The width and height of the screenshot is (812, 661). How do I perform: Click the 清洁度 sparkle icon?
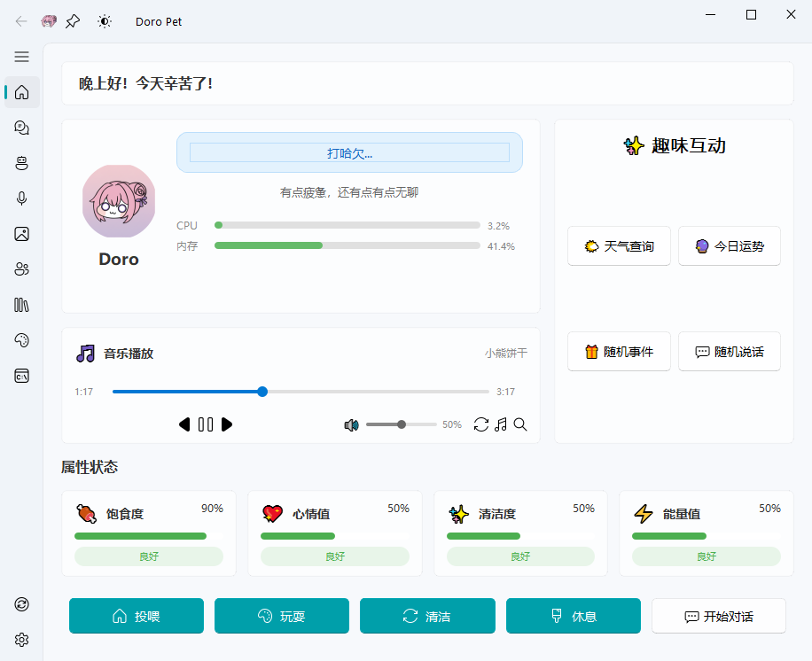click(x=458, y=514)
